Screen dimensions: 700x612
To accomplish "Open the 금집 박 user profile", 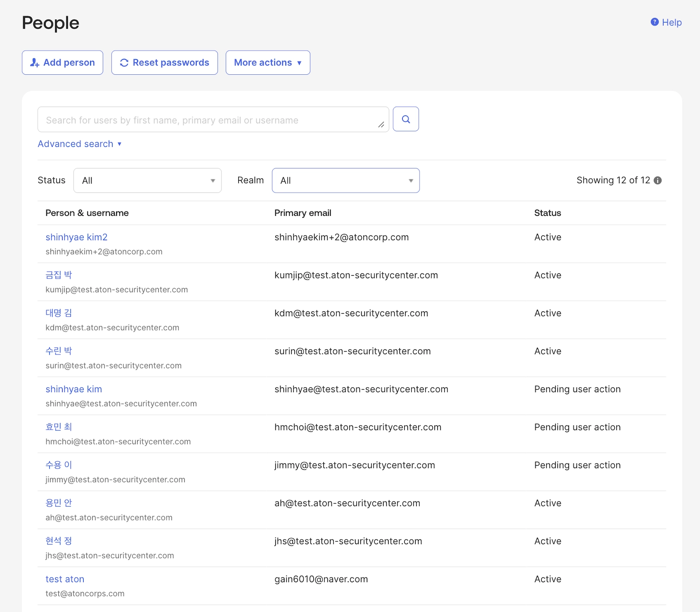I will (x=59, y=275).
